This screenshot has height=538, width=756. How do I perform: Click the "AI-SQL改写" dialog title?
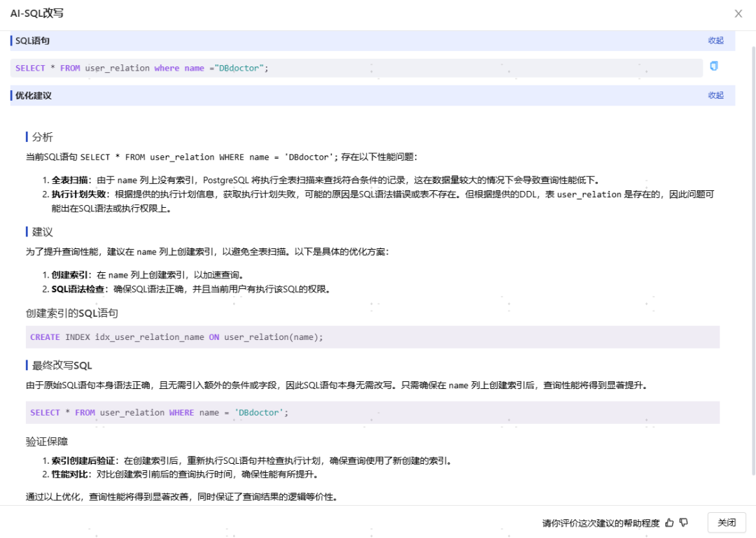[37, 13]
